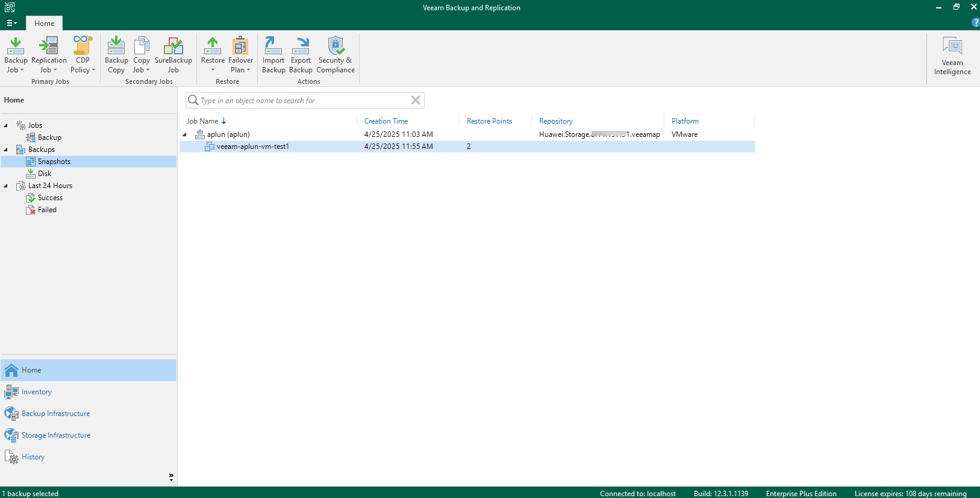Image resolution: width=980 pixels, height=498 pixels.
Task: Open the main hamburger menu
Action: coord(11,23)
